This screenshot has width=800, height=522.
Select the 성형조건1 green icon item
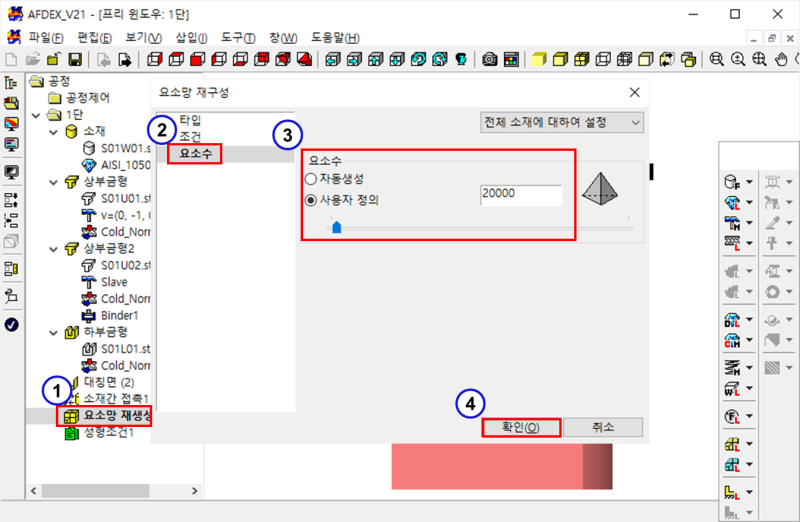pyautogui.click(x=108, y=433)
